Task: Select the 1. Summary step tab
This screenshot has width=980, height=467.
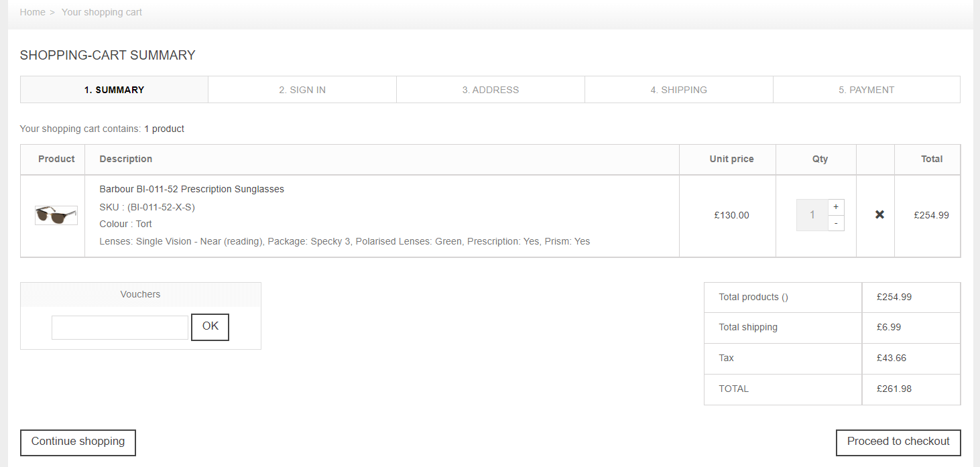Action: click(114, 90)
